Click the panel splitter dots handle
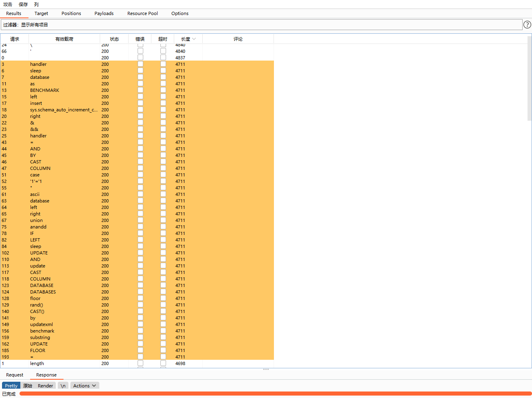Viewport: 532px width, 398px height. coord(266,369)
